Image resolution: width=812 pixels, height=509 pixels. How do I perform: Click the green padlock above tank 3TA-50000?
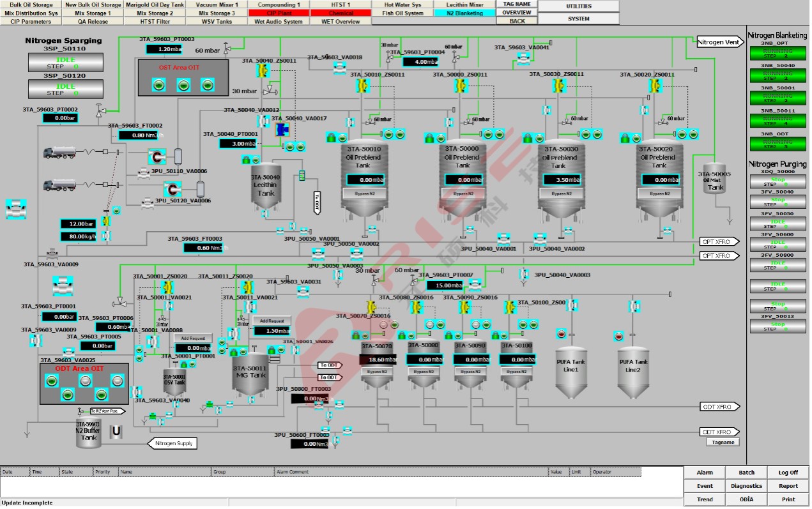[429, 138]
